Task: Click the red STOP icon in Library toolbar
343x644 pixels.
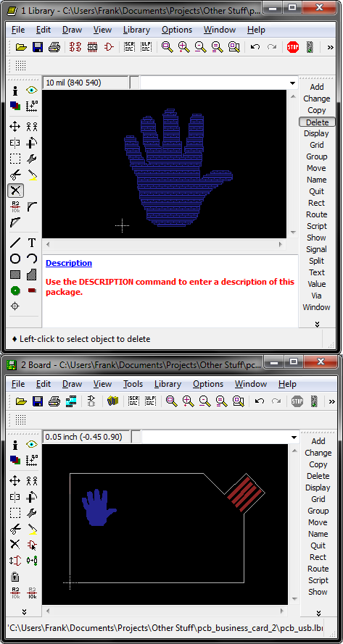Action: pos(293,47)
